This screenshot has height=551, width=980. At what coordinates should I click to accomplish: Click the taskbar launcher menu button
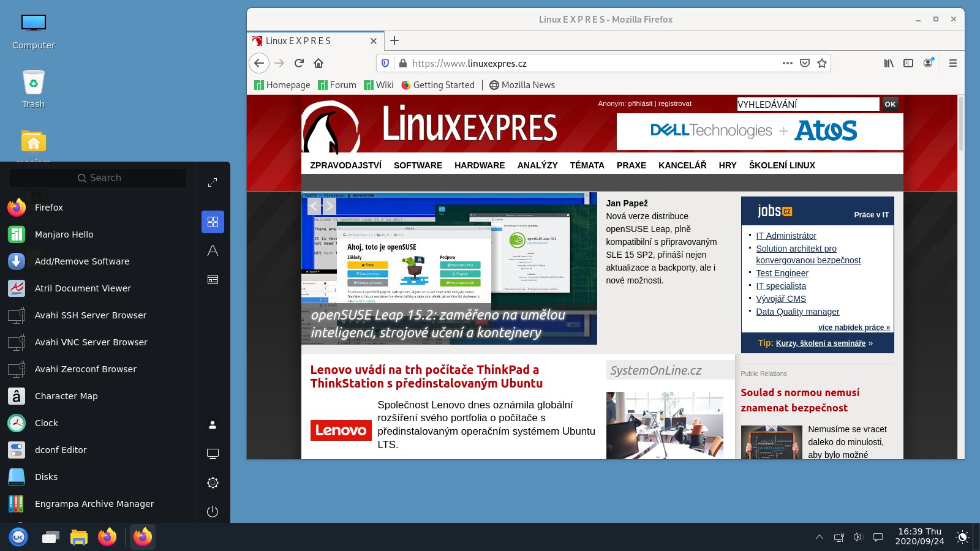[18, 537]
